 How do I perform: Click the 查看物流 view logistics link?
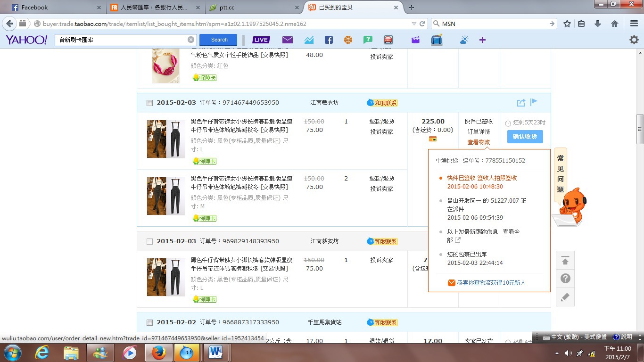pos(479,142)
